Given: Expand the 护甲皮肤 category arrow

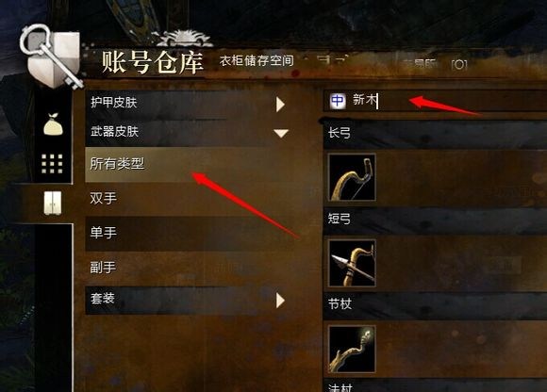Looking at the screenshot, I should [x=280, y=105].
